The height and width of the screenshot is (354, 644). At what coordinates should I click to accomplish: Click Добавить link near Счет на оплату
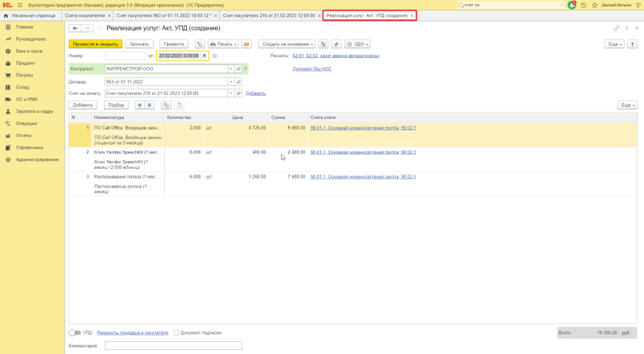[x=255, y=93]
